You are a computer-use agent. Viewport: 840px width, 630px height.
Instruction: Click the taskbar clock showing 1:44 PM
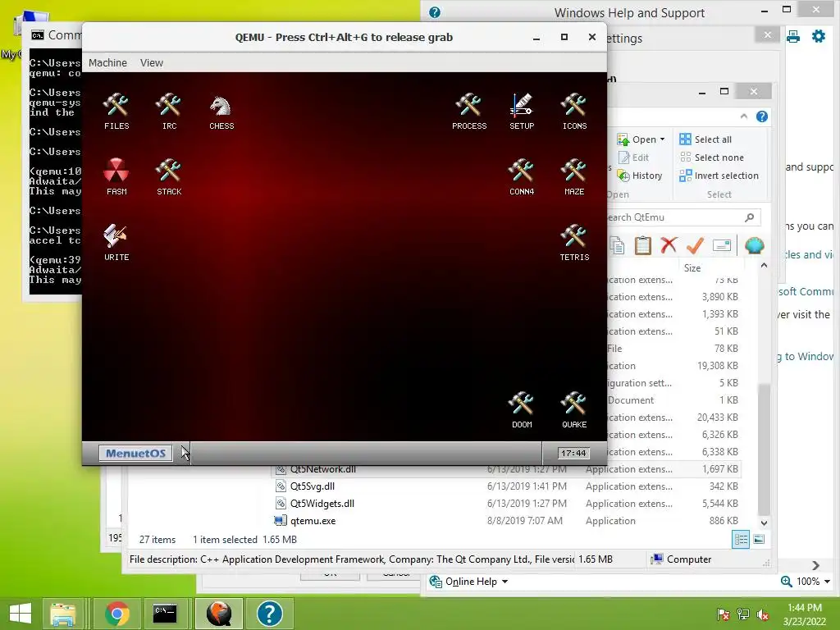pos(804,614)
